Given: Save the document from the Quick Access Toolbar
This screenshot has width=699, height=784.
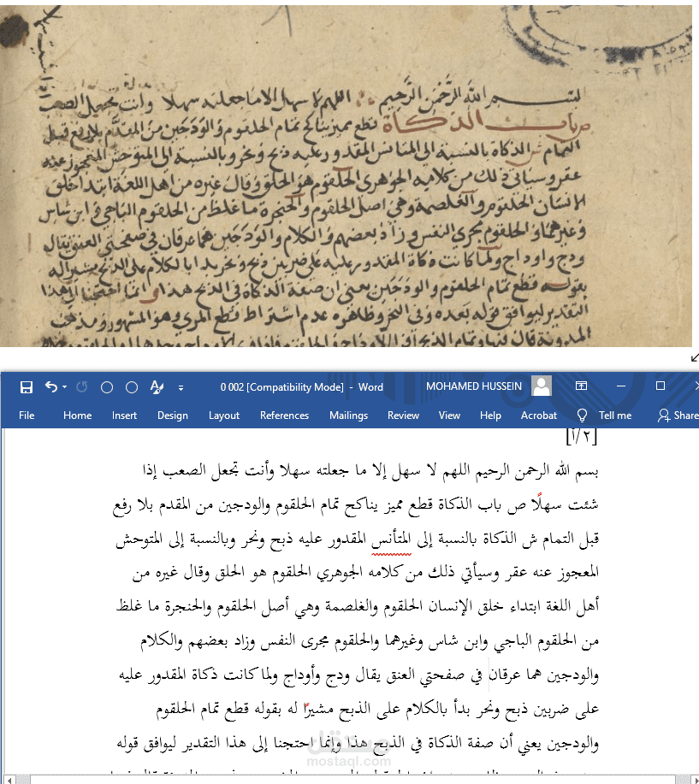Looking at the screenshot, I should pos(26,386).
